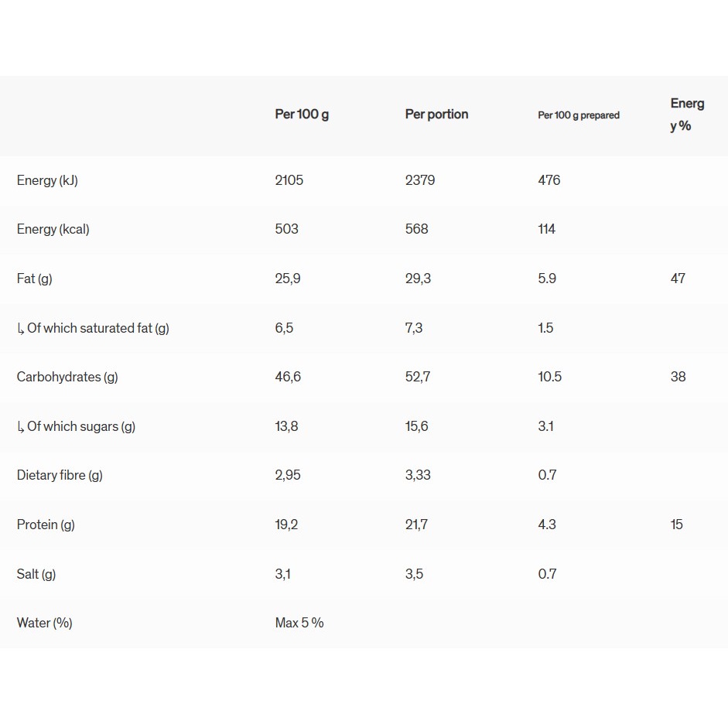Click the 568 kcal per portion value
This screenshot has width=728, height=728.
(416, 229)
